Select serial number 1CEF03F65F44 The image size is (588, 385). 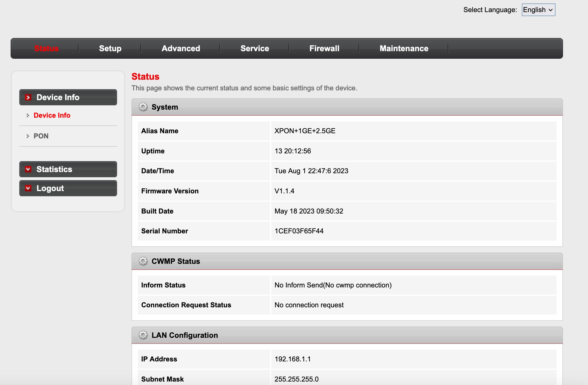tap(299, 231)
